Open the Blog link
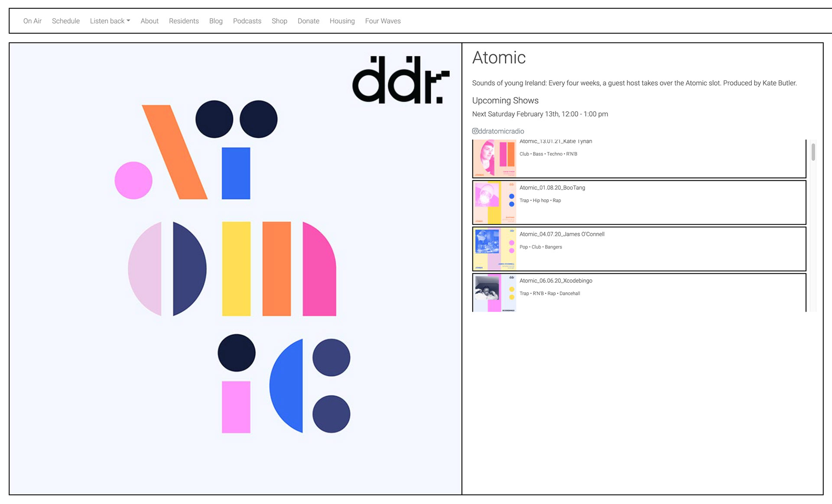832x504 pixels. pyautogui.click(x=216, y=21)
